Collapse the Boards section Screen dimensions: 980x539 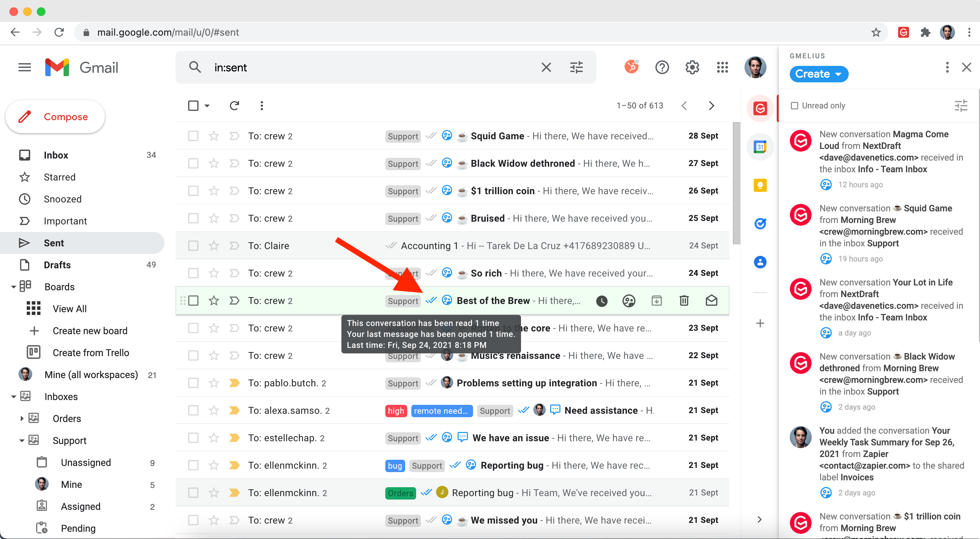point(13,287)
